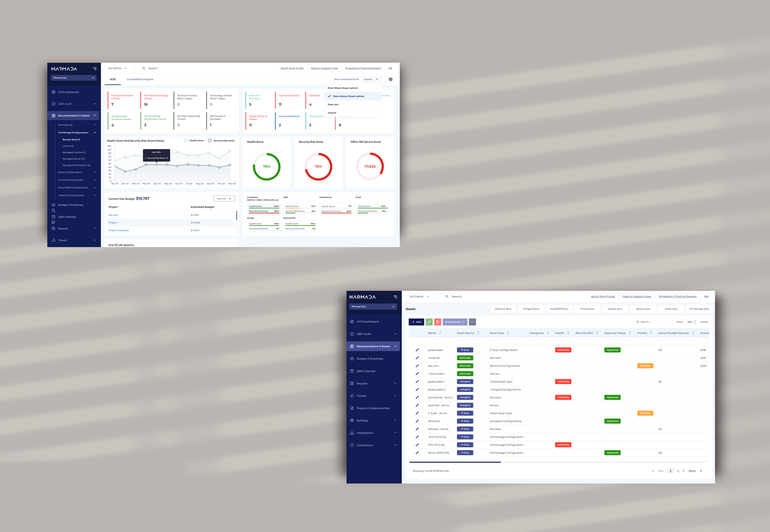Click the green edit pencil toolbar button
The image size is (770, 532).
(x=429, y=322)
